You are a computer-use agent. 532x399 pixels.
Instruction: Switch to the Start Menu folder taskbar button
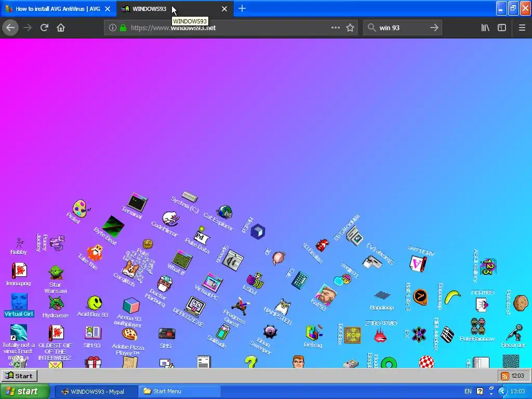(179, 392)
